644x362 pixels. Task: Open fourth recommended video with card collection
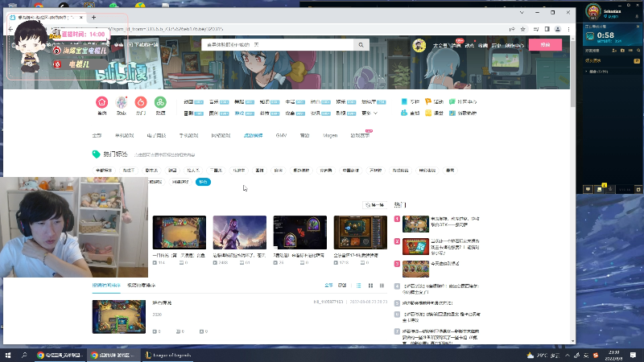(x=361, y=232)
